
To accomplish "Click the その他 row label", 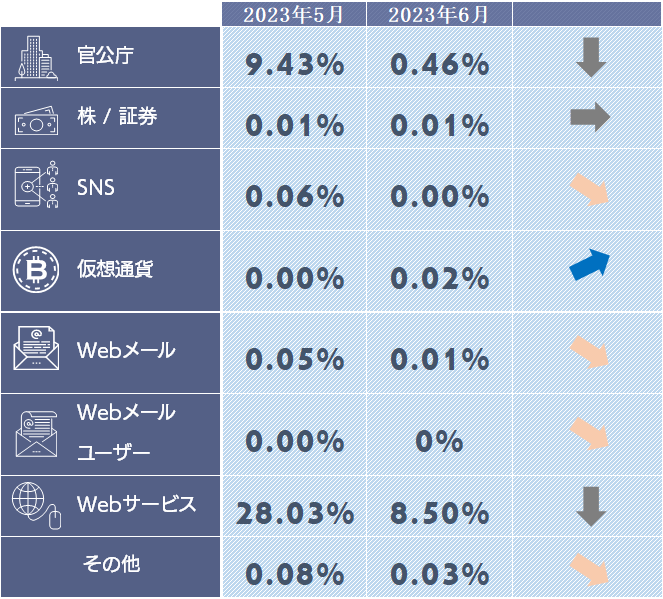I will 110,564.
